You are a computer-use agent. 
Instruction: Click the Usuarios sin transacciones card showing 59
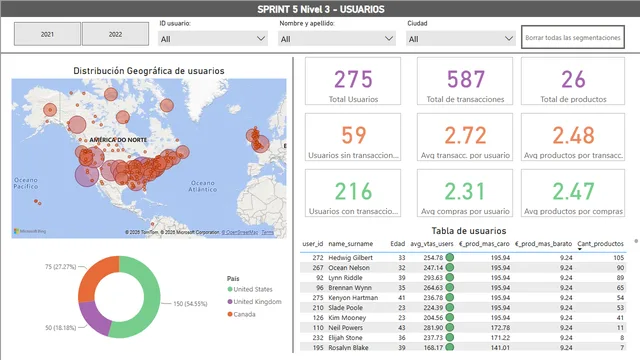(x=353, y=137)
